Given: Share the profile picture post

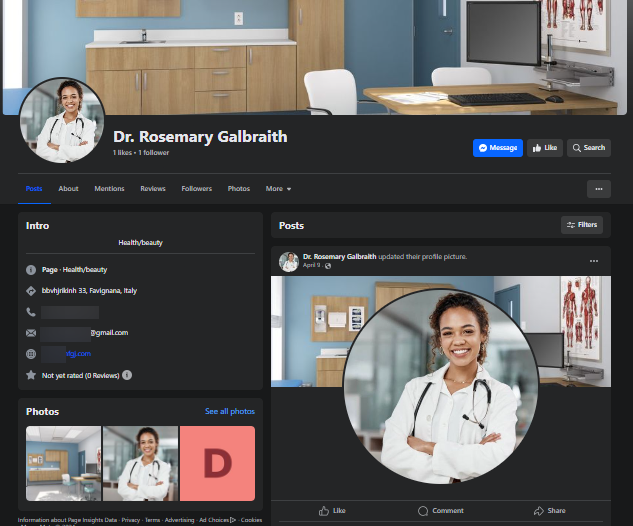Looking at the screenshot, I should tap(549, 511).
